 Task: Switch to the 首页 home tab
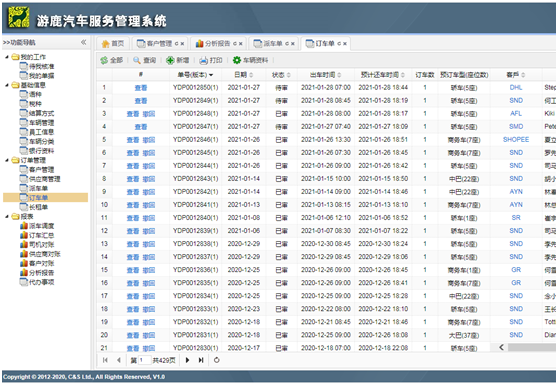(x=113, y=44)
